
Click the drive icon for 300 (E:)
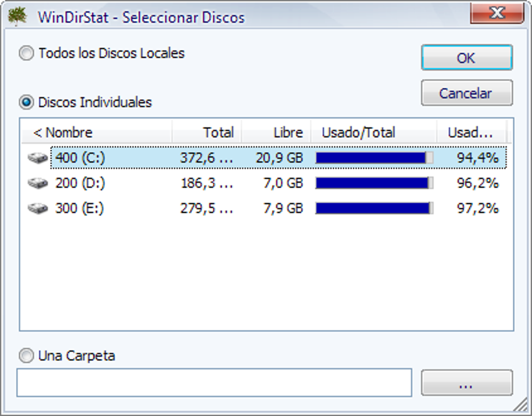click(38, 208)
